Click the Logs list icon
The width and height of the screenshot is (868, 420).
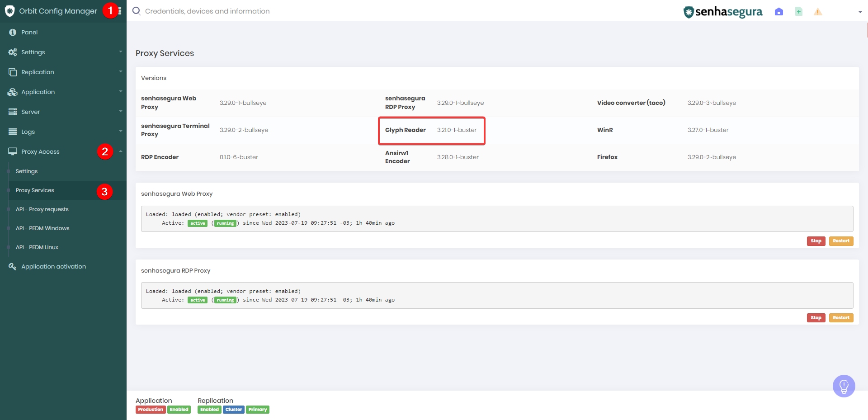click(x=13, y=132)
